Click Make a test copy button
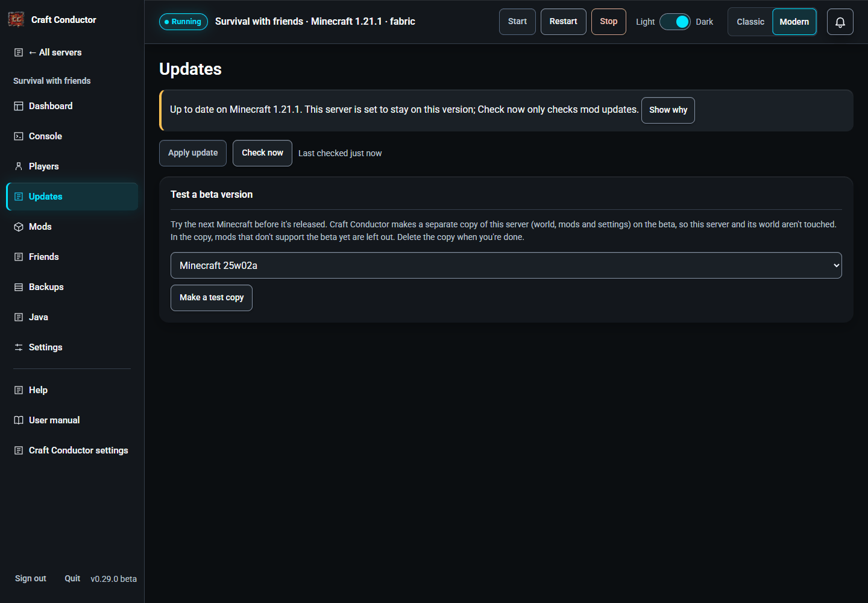 [x=212, y=298]
